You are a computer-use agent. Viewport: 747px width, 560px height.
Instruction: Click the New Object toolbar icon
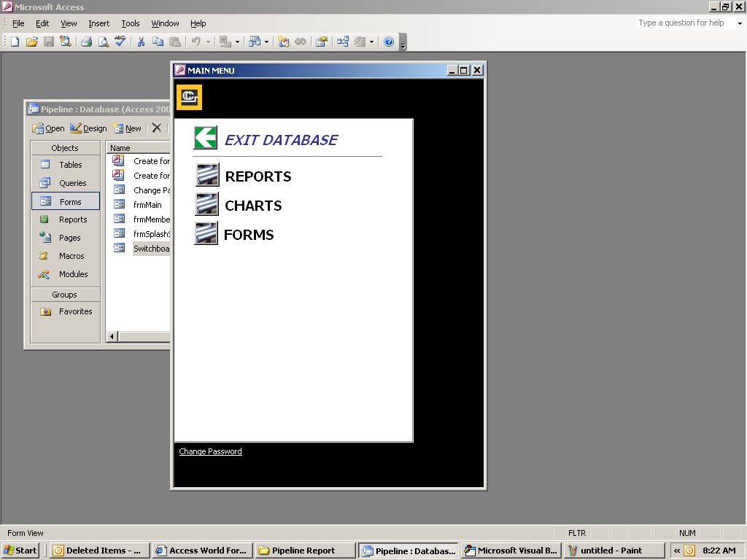pos(360,42)
